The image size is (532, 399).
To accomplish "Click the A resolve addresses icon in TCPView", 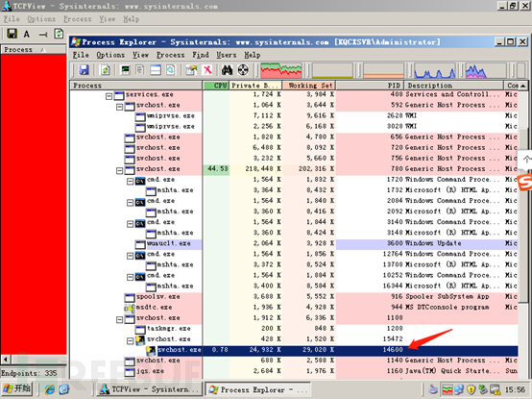I will [x=27, y=34].
